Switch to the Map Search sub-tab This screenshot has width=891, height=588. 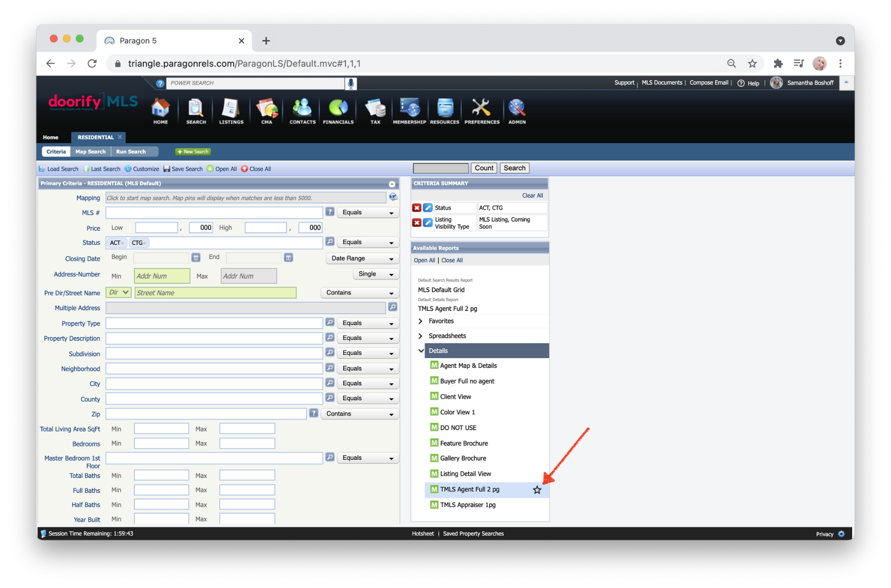tap(90, 152)
